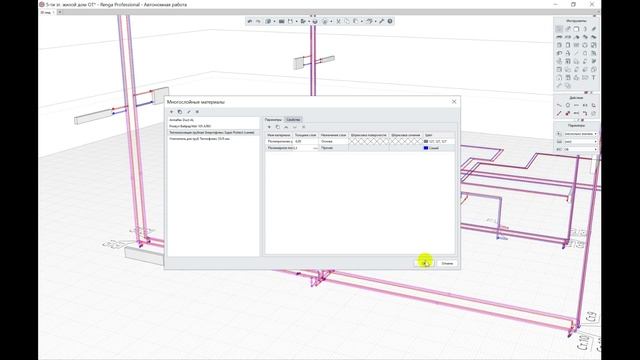
Task: Select Armaflex Duct AL material in list
Action: point(213,120)
